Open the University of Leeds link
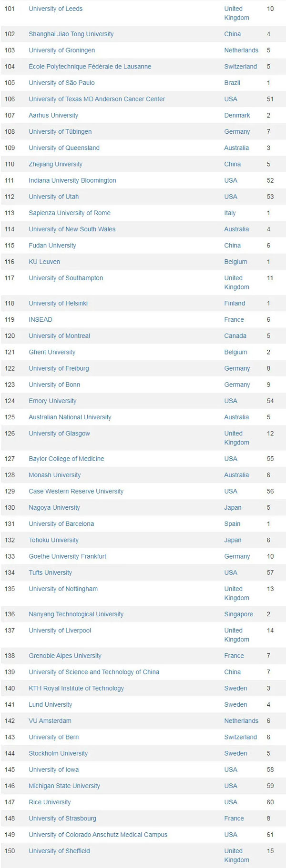 [55, 9]
